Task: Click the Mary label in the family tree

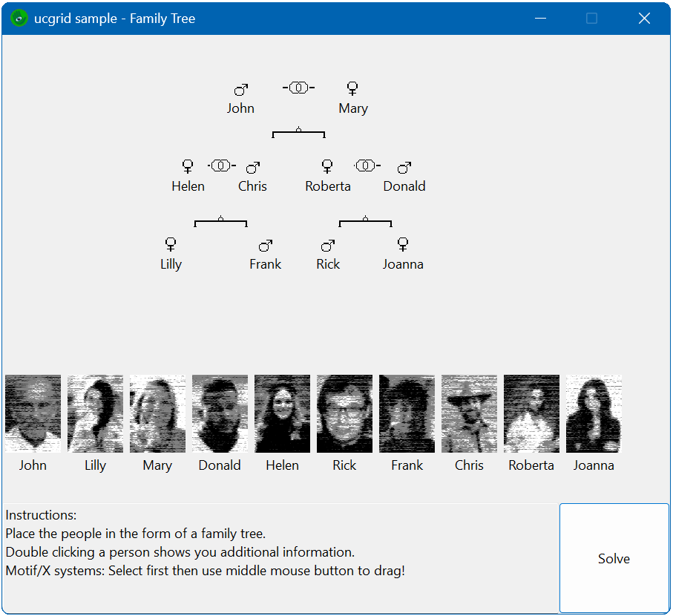Action: (x=352, y=108)
